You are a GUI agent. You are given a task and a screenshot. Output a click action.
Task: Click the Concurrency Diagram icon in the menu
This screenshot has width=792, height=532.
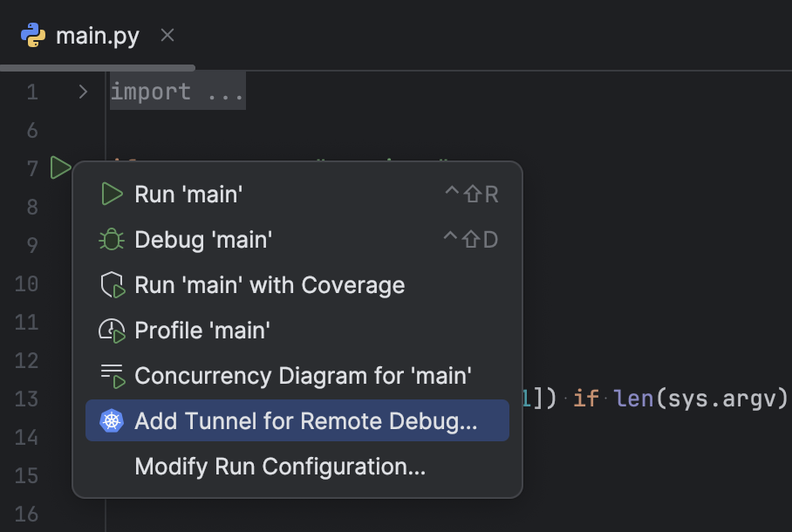click(112, 375)
